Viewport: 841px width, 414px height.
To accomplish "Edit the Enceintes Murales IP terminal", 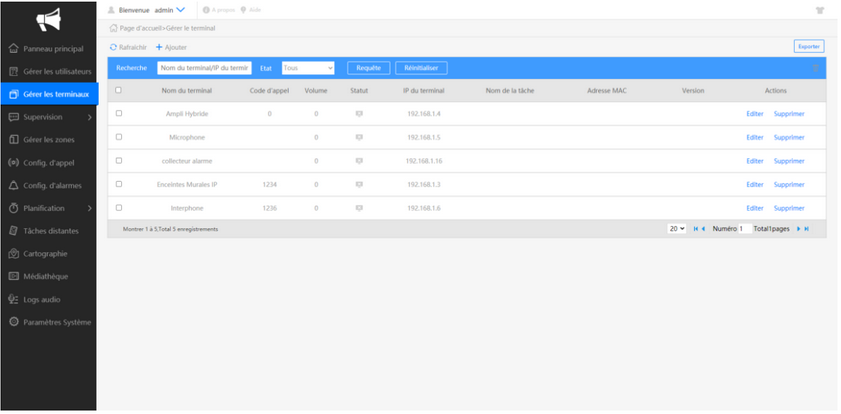I will [x=755, y=184].
